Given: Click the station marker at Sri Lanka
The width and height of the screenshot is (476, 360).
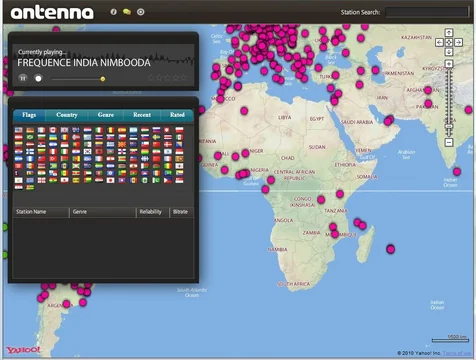Looking at the screenshot, I should pos(457,172).
